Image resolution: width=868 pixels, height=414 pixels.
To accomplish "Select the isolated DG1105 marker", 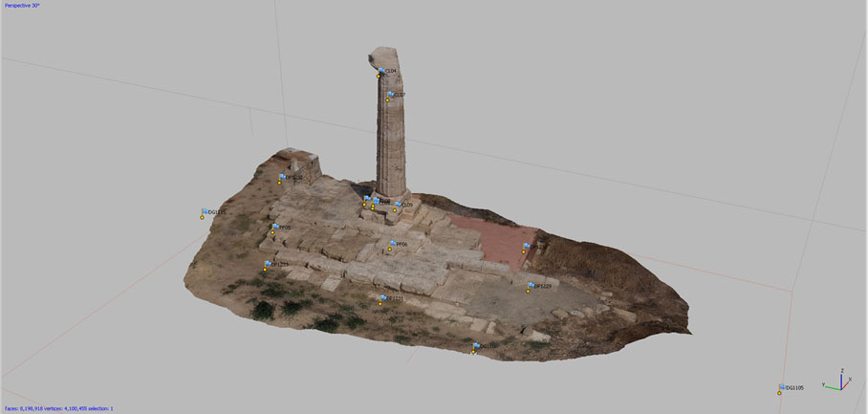I will [x=782, y=387].
